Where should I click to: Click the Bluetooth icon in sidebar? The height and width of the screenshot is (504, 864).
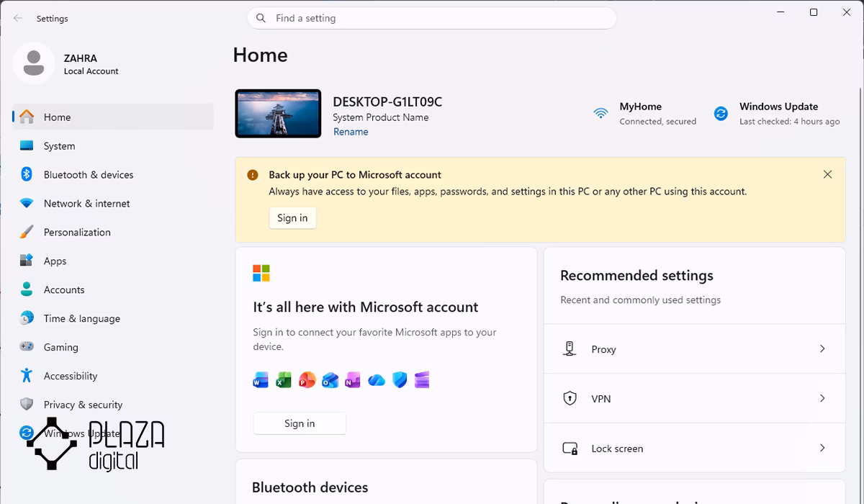tap(27, 174)
